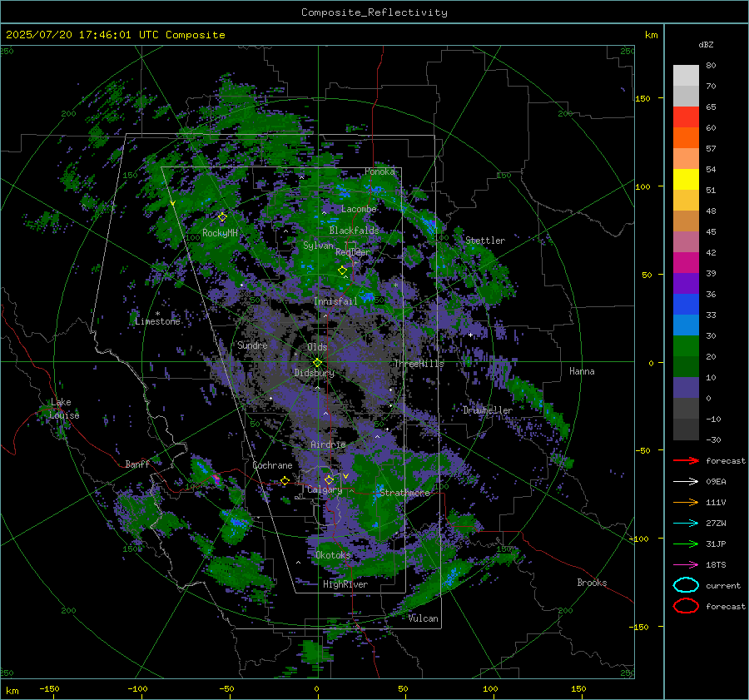Screen dimensions: 749x700
Task: Click the yellow diamond marker below Cochrane
Action: click(285, 480)
